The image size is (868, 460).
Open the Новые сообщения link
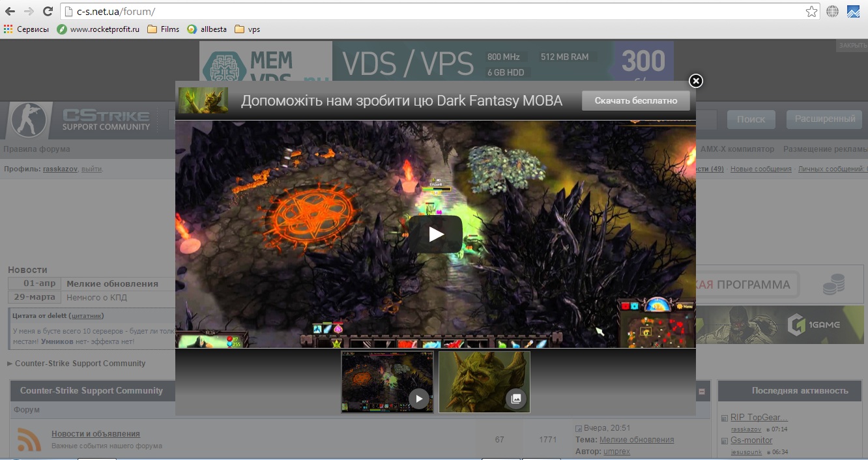761,169
